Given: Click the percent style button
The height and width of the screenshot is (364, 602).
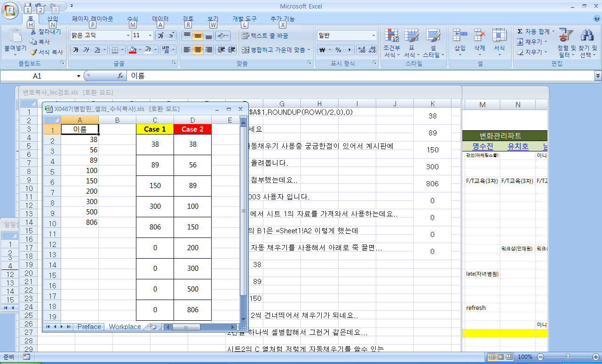Looking at the screenshot, I should (338, 50).
